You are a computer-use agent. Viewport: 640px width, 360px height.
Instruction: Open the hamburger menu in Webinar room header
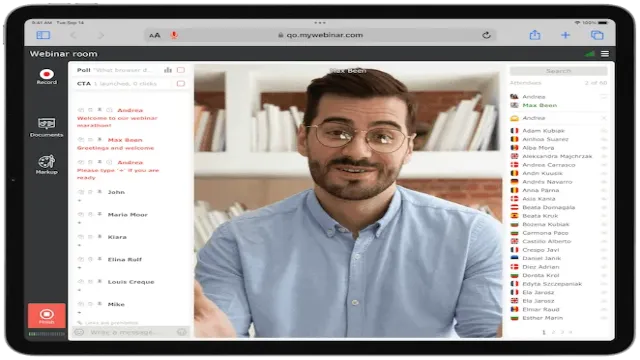coord(605,54)
